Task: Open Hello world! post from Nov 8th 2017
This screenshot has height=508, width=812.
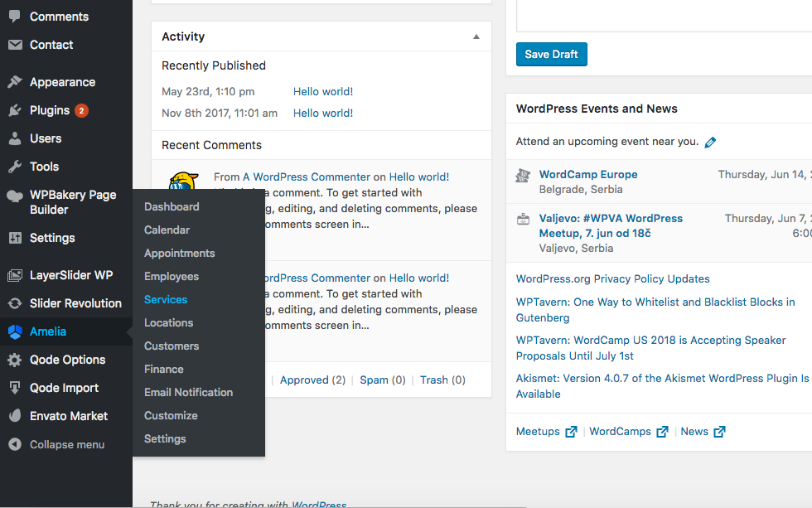Action: [x=323, y=113]
